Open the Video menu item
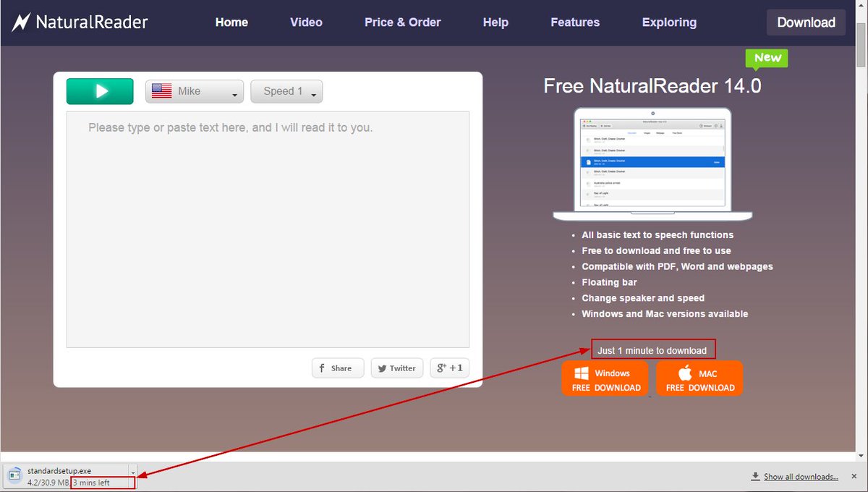 306,22
